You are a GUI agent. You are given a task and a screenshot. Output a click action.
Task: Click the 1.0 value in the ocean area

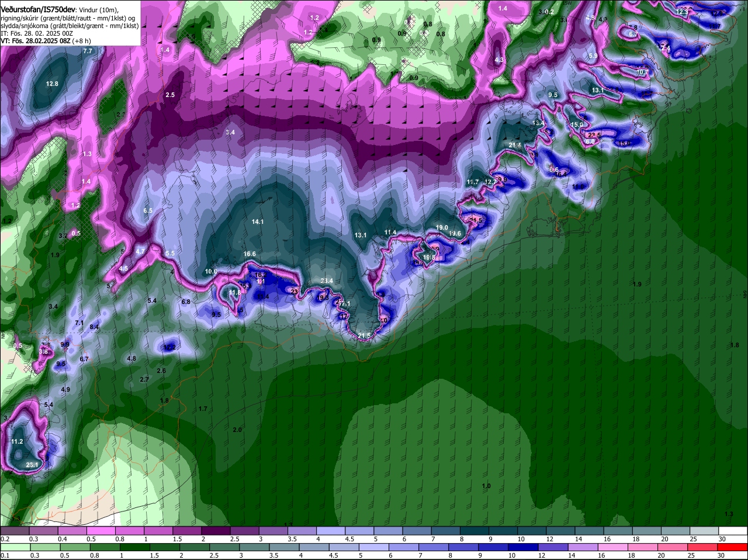(x=486, y=486)
